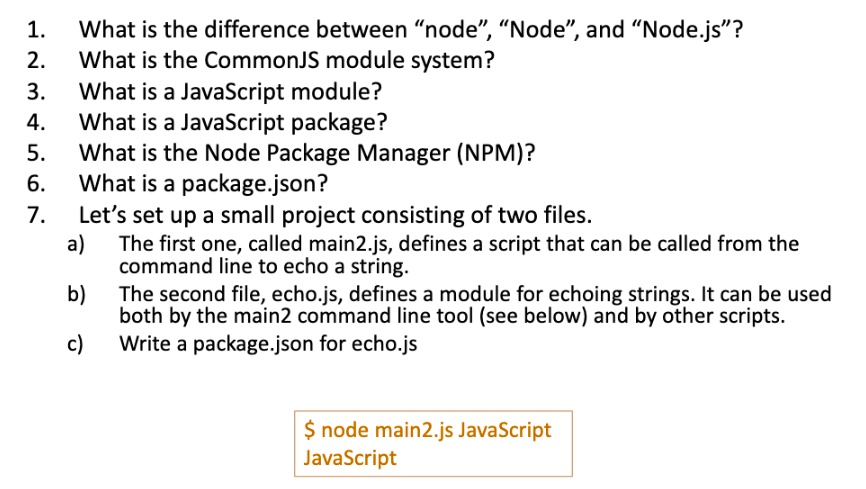Click the '$ node main2.js JavaScript' command line

pyautogui.click(x=427, y=430)
